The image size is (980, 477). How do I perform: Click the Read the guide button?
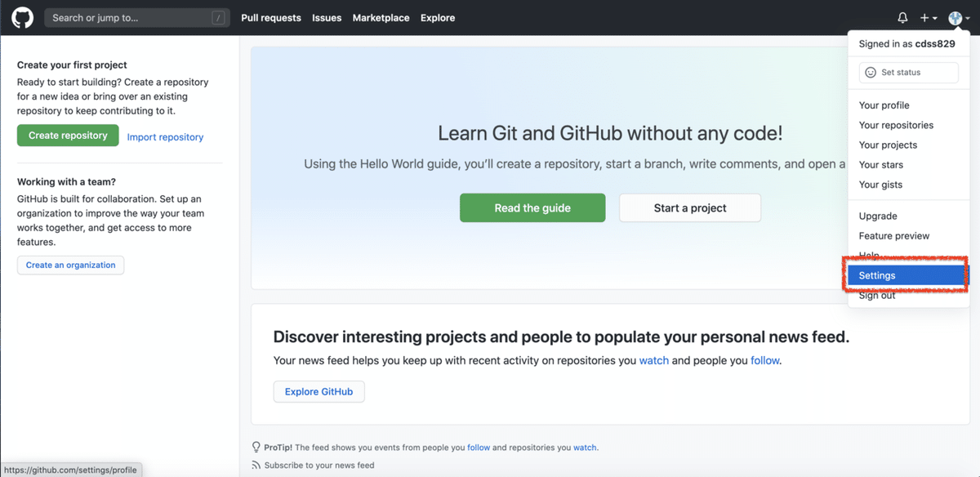coord(532,207)
